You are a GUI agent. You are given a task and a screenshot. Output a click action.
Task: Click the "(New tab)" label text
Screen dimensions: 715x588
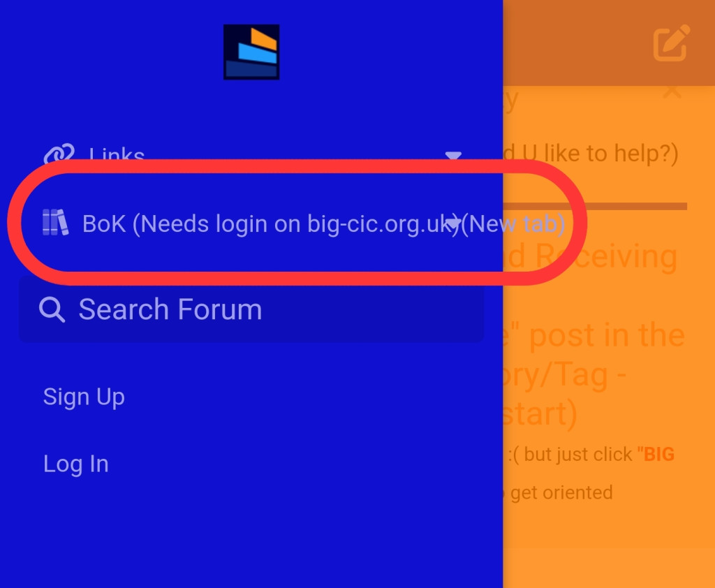pos(513,224)
